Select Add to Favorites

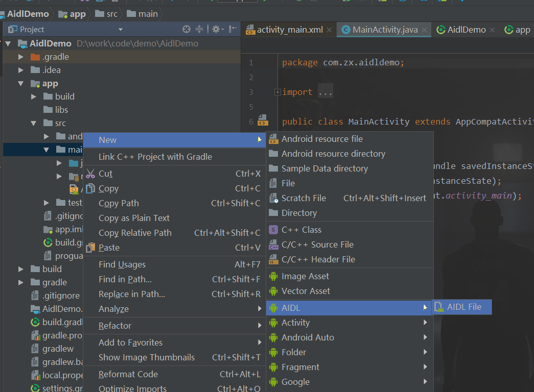point(174,342)
